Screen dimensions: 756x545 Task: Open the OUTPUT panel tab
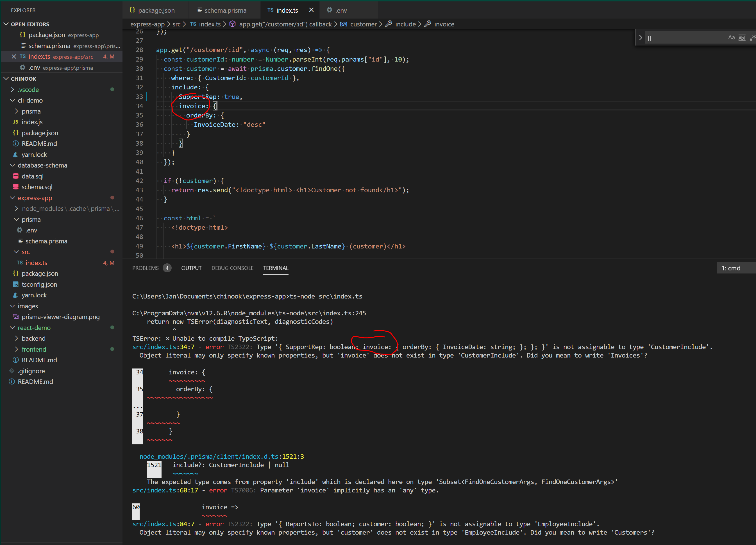coord(191,268)
